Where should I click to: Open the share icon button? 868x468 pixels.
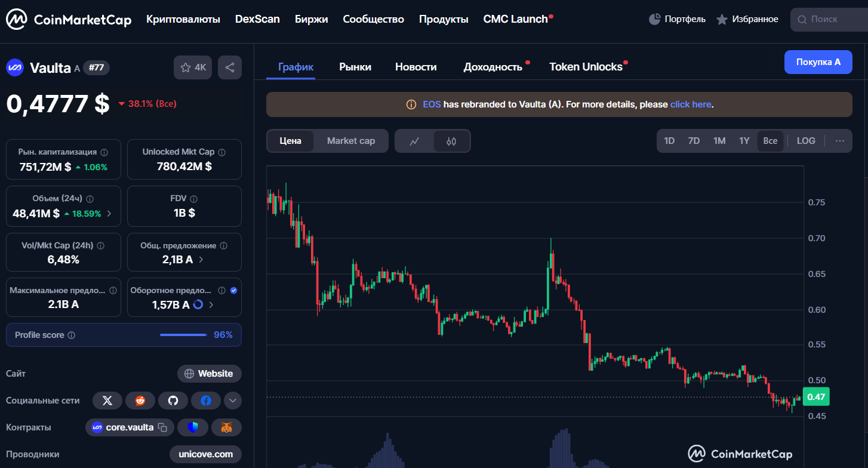pos(230,67)
